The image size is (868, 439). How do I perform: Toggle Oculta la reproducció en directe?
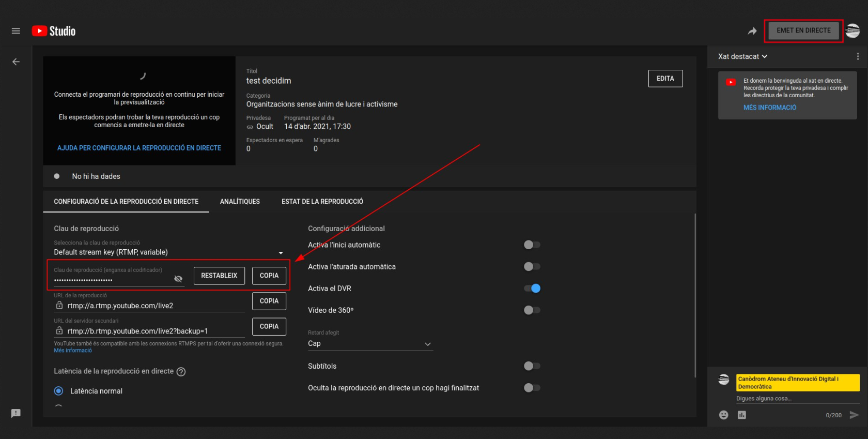click(x=532, y=387)
